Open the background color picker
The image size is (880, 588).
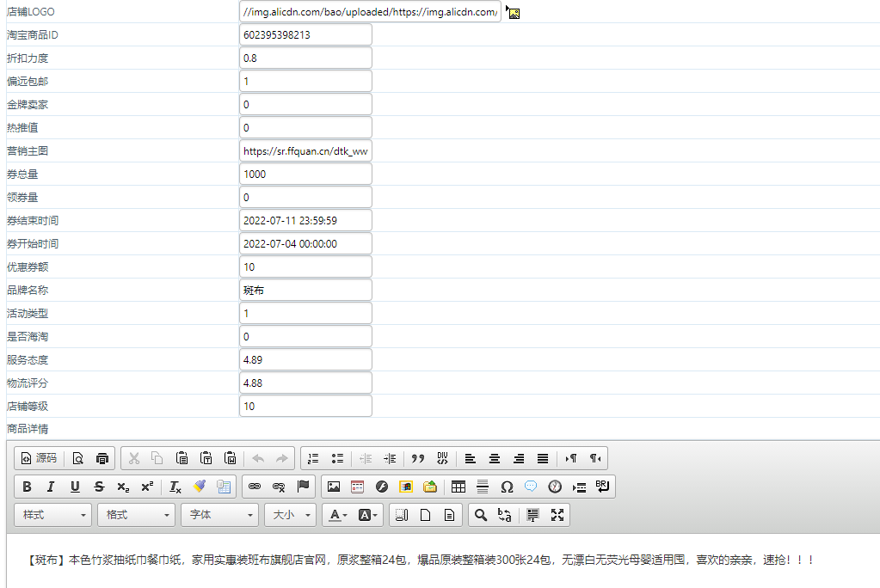tap(367, 515)
